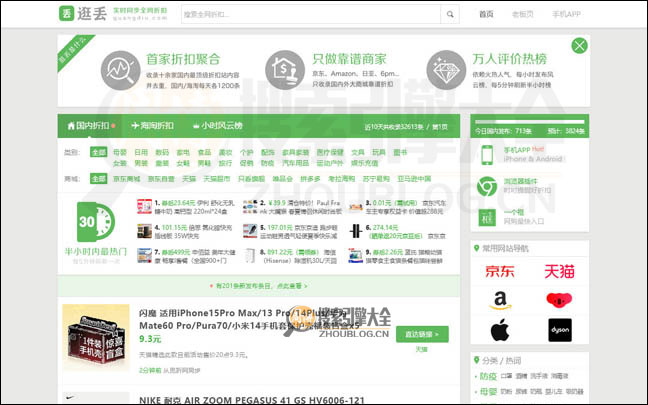Click the today's publish progress bar
Image resolution: width=648 pixels, height=405 pixels.
tap(529, 122)
